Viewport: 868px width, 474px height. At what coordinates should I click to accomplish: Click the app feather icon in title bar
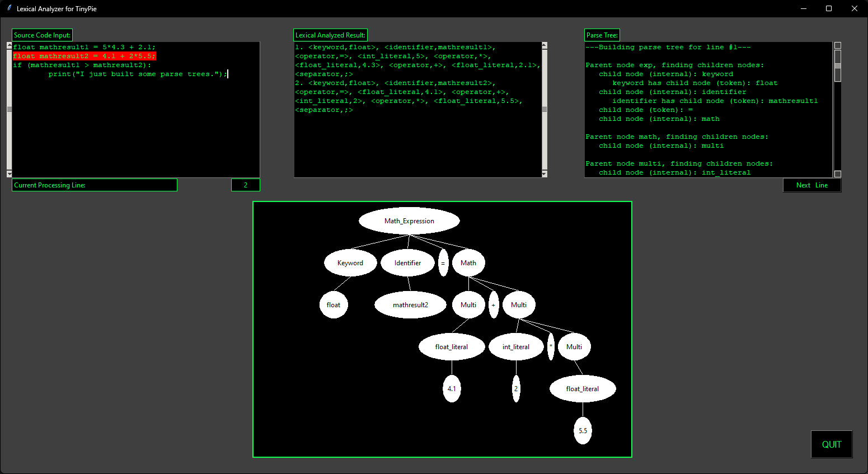pyautogui.click(x=9, y=8)
